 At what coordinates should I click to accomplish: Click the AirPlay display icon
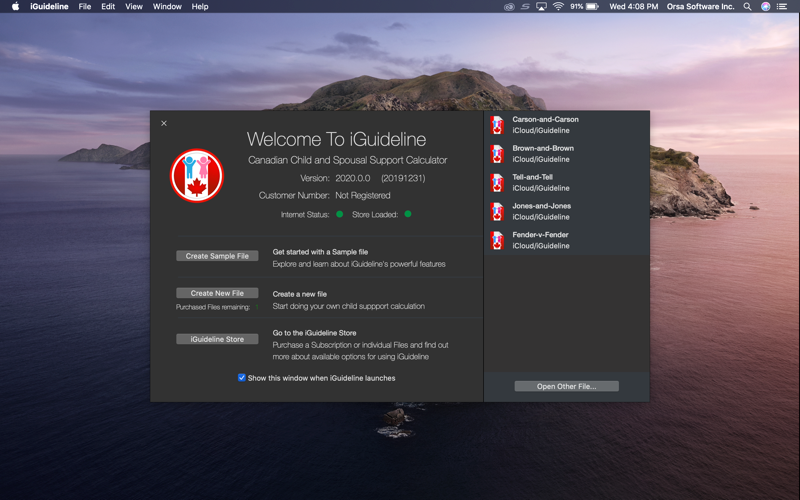(541, 7)
